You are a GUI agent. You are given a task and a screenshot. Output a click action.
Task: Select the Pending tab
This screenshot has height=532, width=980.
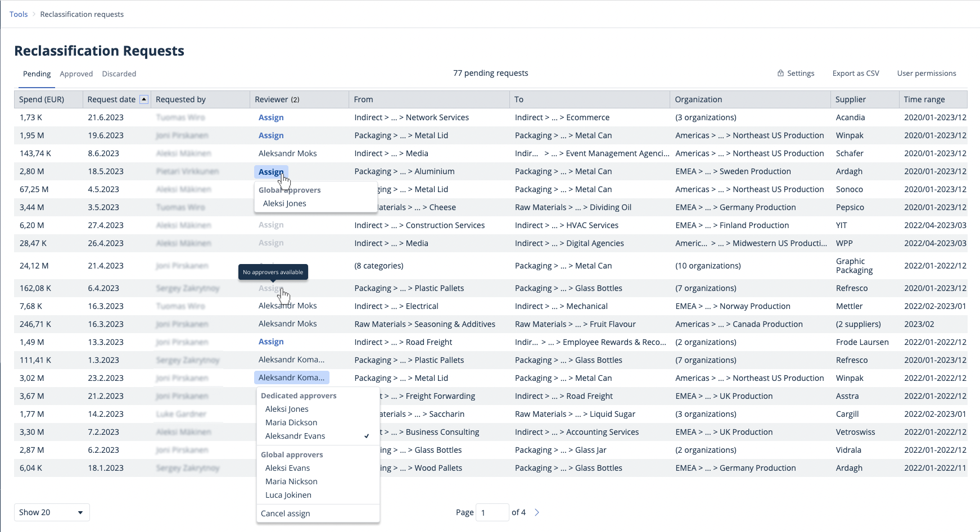[x=37, y=74]
